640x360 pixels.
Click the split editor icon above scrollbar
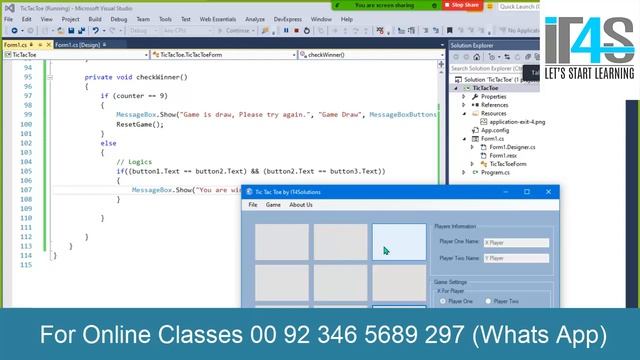[x=441, y=64]
